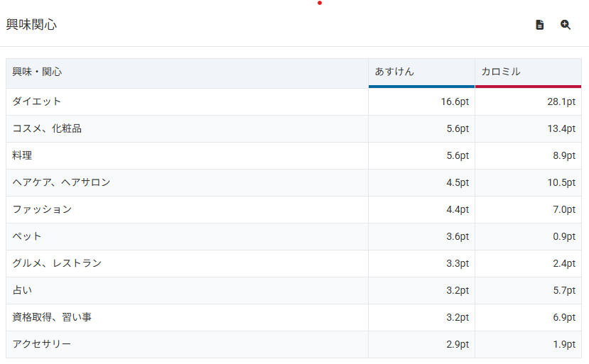Click the red bar under カロミル

point(528,87)
